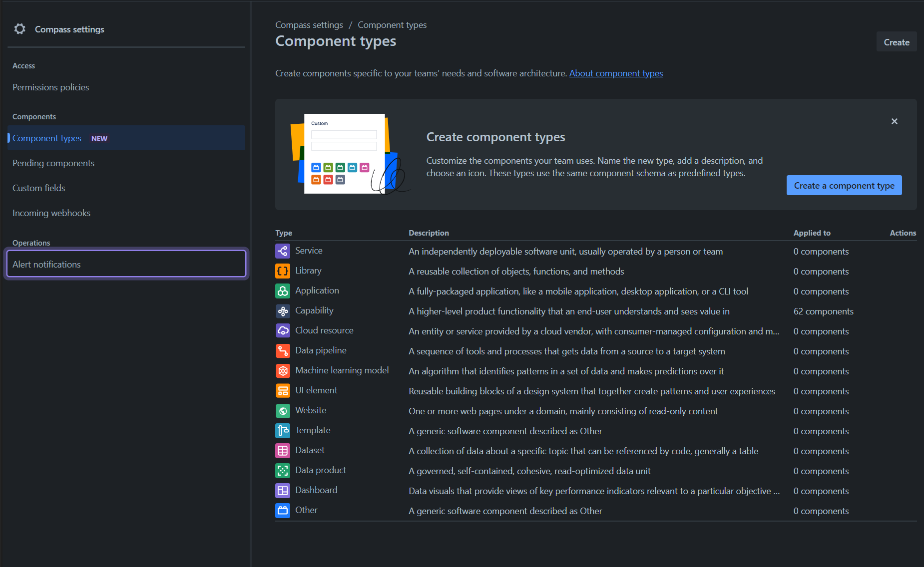Screen dimensions: 924x567
Task: Select the Cloud resource icon
Action: (283, 330)
